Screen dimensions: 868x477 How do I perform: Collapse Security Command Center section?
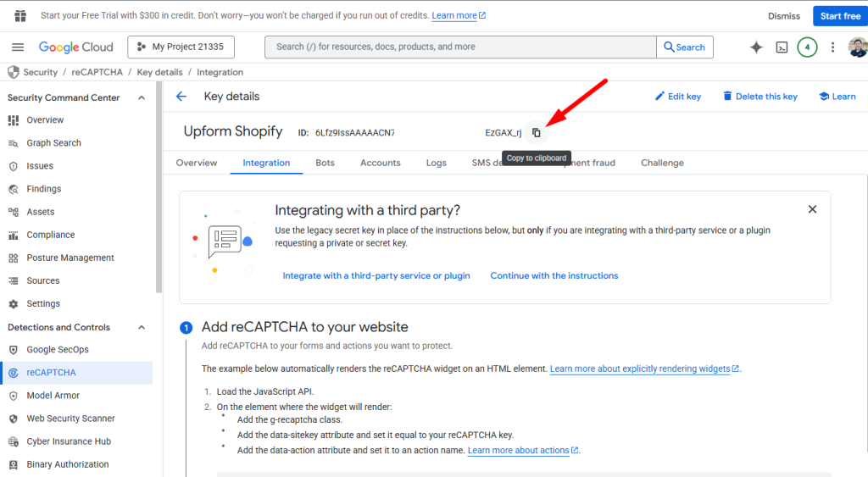click(142, 98)
